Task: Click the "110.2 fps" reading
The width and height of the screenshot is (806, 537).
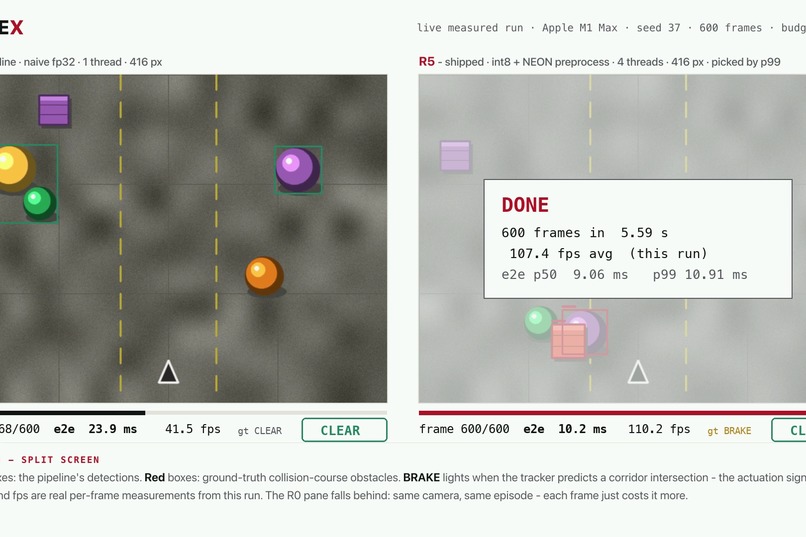Action: pyautogui.click(x=659, y=429)
